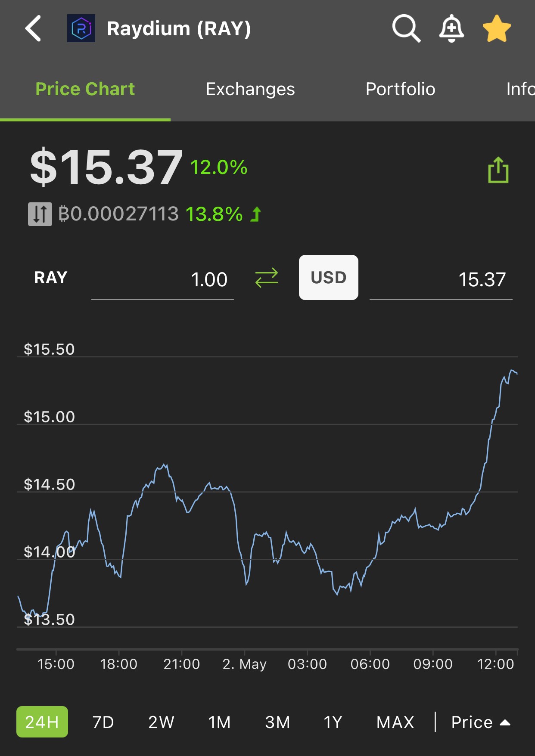Screen dimensions: 535x756
Task: Tap the 2. May axis label
Action: pyautogui.click(x=244, y=664)
